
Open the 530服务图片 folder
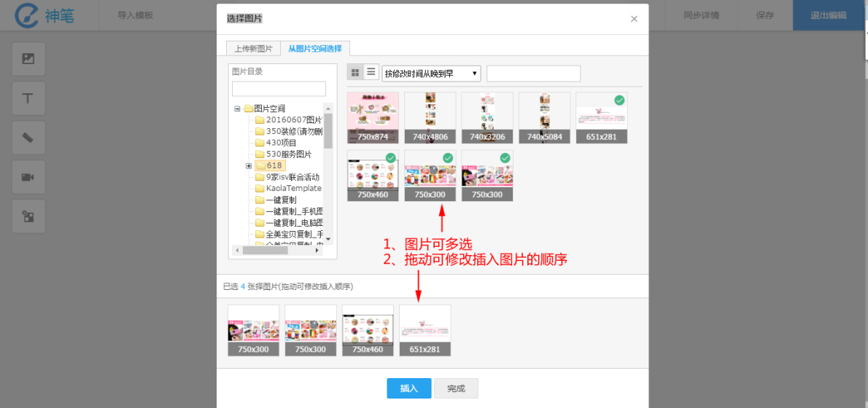tap(289, 154)
